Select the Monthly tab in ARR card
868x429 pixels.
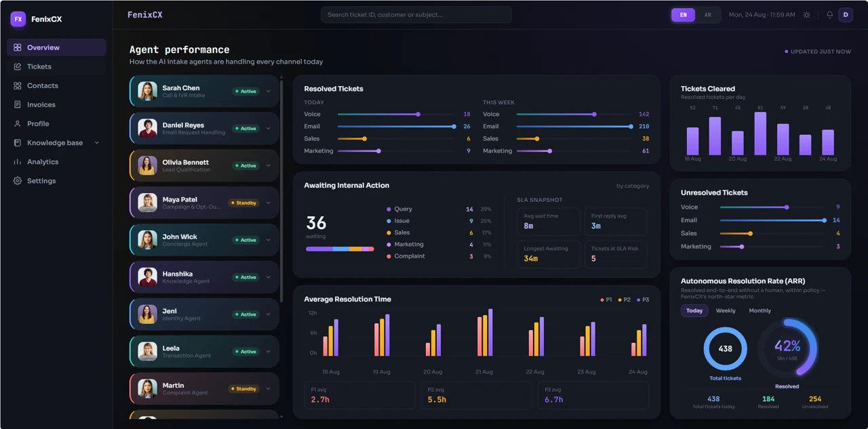(759, 310)
